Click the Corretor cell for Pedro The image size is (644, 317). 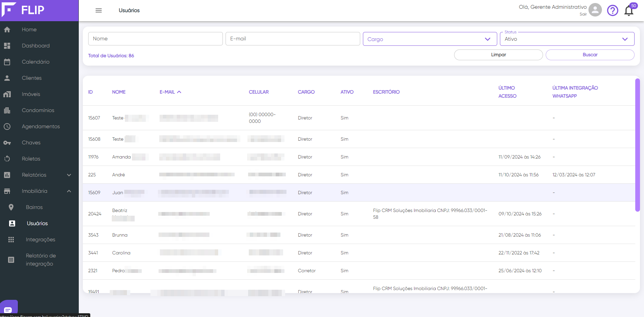point(307,271)
